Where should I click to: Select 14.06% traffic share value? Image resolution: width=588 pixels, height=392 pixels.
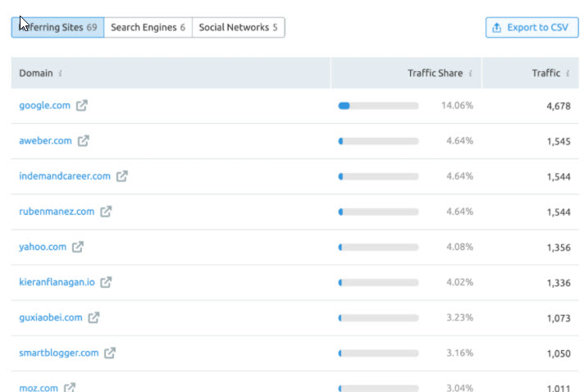457,106
